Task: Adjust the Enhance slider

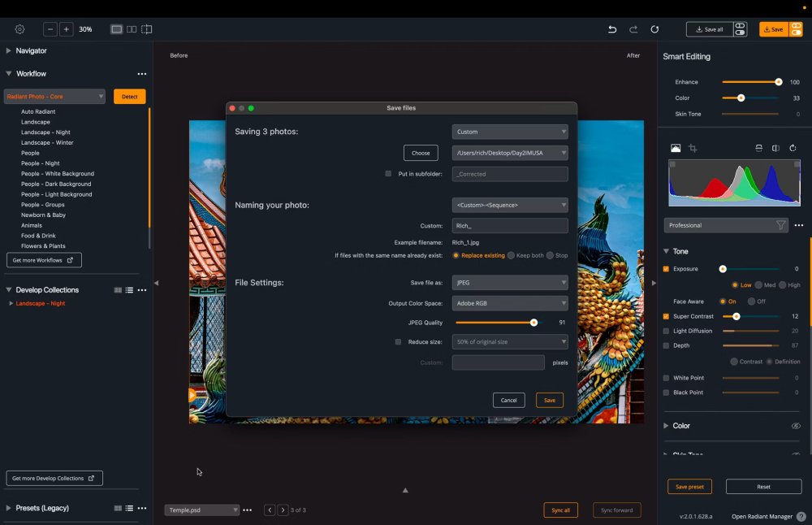Action: pyautogui.click(x=779, y=82)
